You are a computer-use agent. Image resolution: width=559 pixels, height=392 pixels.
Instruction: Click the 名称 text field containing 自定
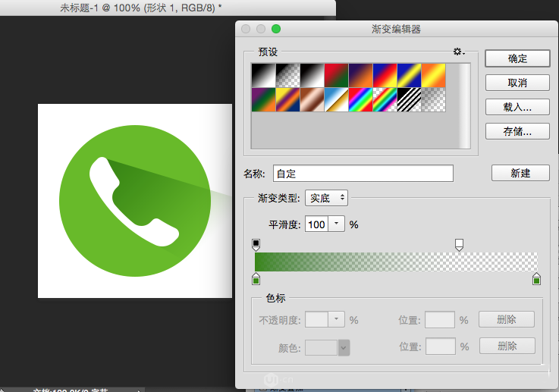click(363, 174)
